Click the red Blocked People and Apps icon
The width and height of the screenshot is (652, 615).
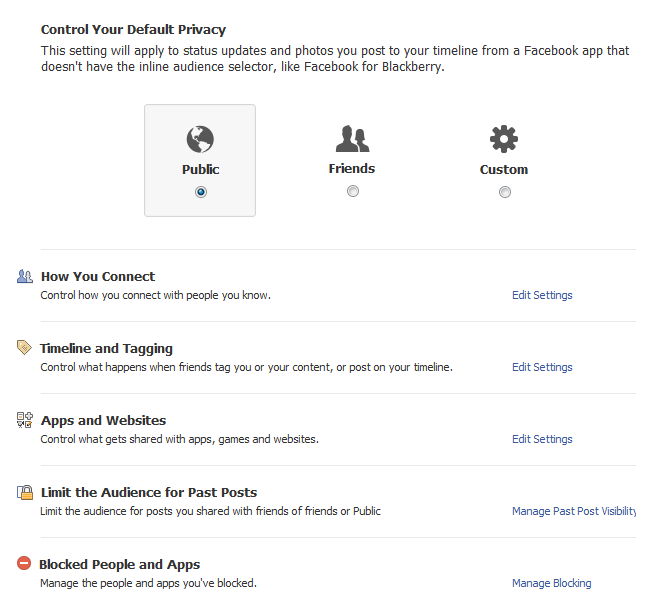point(24,563)
